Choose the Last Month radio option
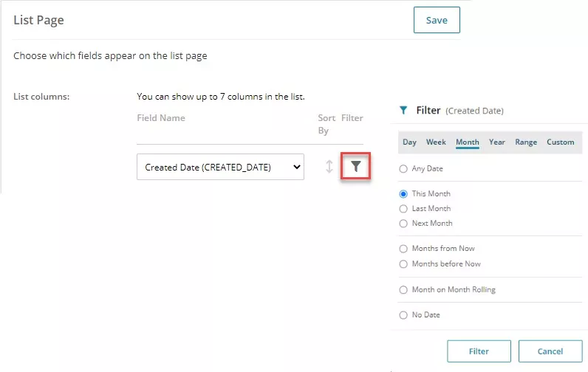 [403, 209]
